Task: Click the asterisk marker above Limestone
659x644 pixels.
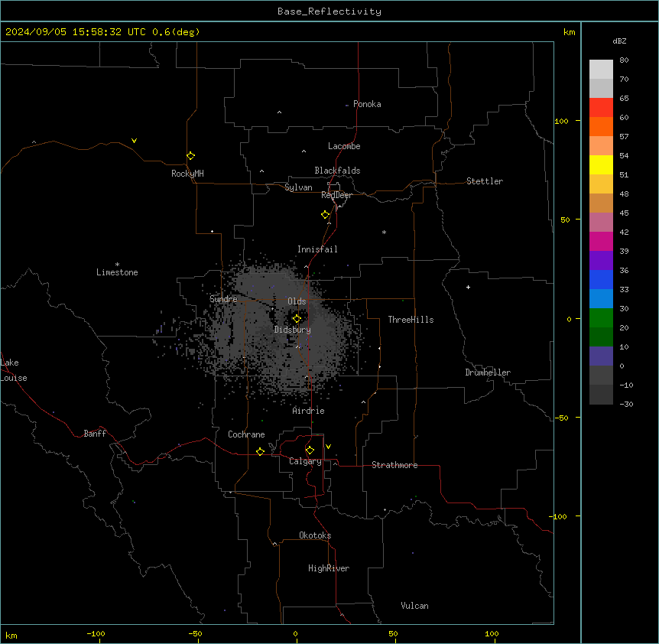Action: pos(117,265)
